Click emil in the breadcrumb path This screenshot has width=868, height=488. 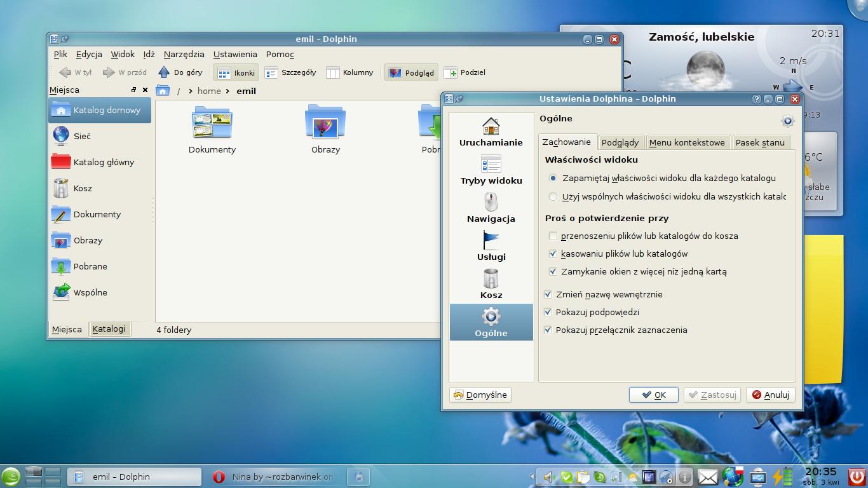246,91
